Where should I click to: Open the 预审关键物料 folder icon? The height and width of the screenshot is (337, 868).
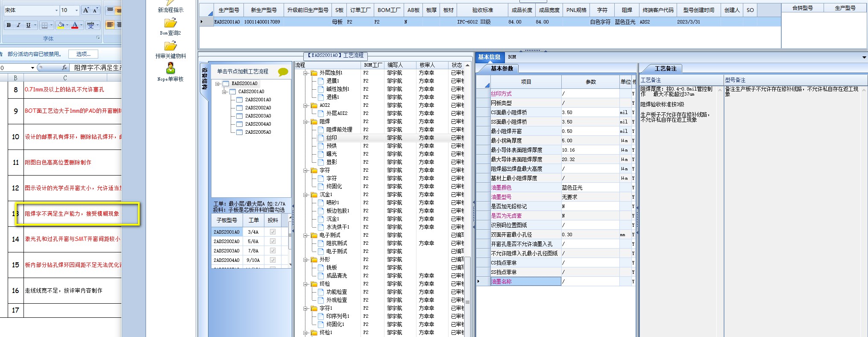coord(170,46)
